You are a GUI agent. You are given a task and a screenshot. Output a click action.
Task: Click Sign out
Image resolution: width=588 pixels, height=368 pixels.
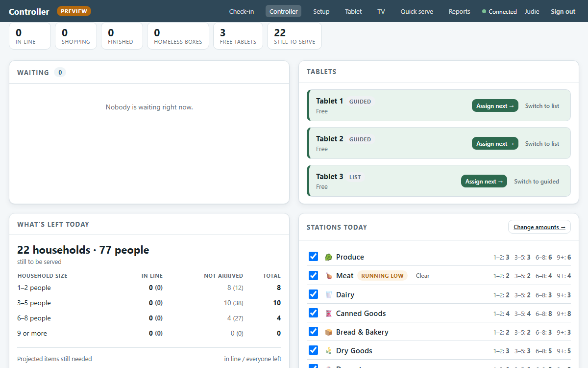point(563,11)
